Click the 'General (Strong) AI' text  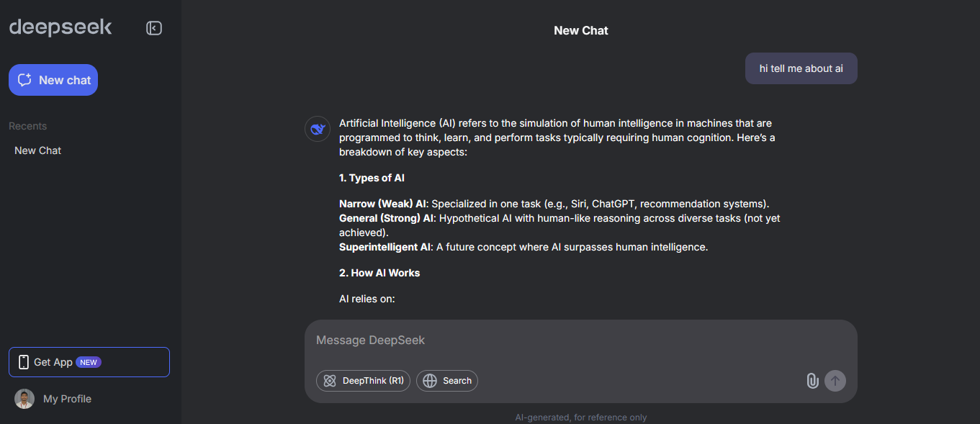[386, 218]
